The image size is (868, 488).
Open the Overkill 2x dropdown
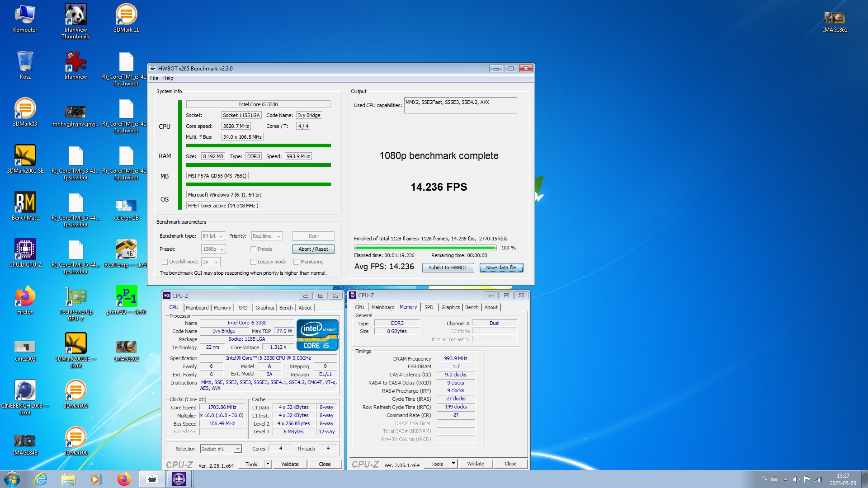[211, 262]
